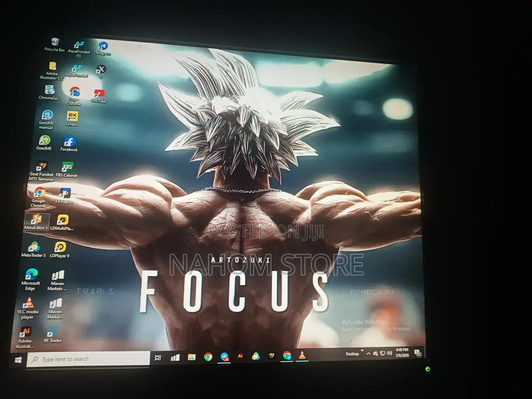
Task: Open the AquaFunded shortcut beside the X icon
Action: coord(77,70)
